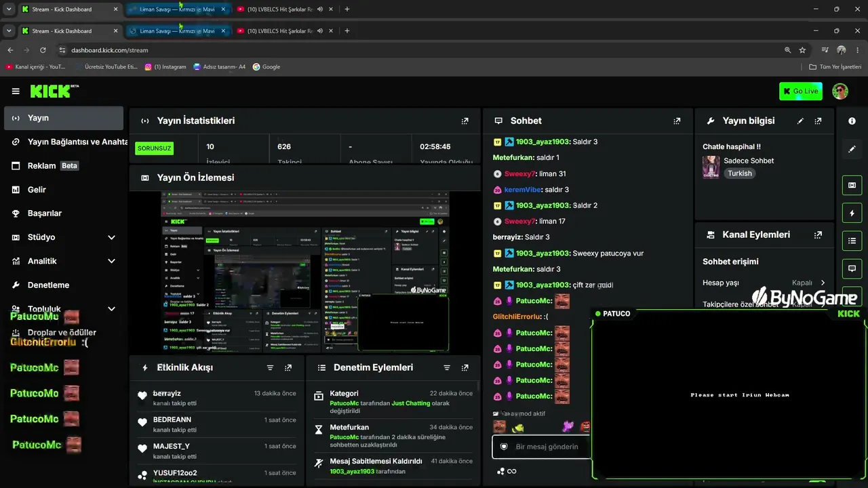Image resolution: width=868 pixels, height=488 pixels.
Task: Filter the Etkinlik Akışı feed
Action: click(x=270, y=368)
